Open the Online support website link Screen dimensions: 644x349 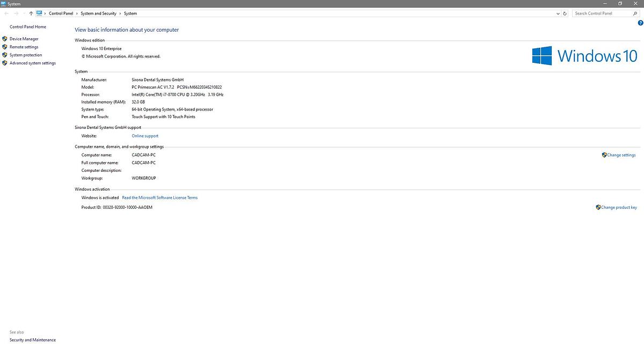[x=145, y=136]
